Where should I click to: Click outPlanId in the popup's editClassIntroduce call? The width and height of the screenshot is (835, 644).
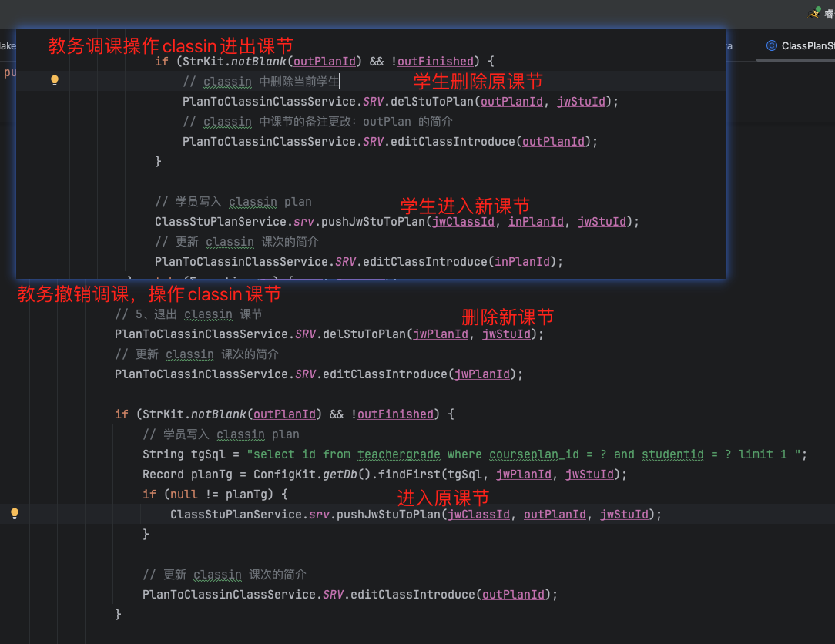pyautogui.click(x=553, y=142)
